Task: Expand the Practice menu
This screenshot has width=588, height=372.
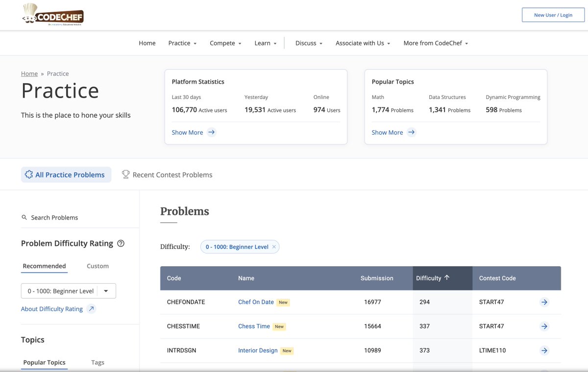Action: pos(182,43)
